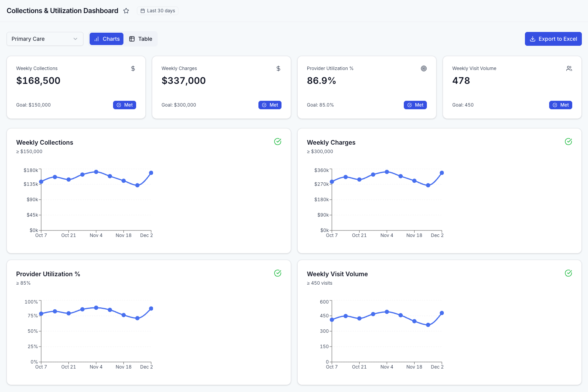Screen dimensions: 588x392
Task: Click the Export to Excel button
Action: click(553, 39)
